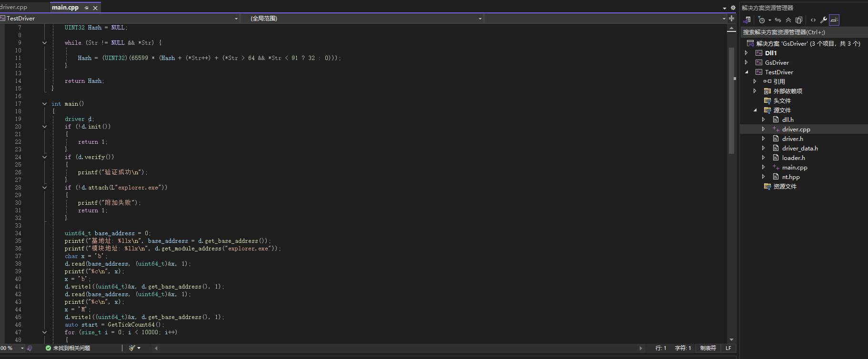This screenshot has height=359, width=868.
Task: Collapse the main() function at line 17
Action: click(44, 104)
